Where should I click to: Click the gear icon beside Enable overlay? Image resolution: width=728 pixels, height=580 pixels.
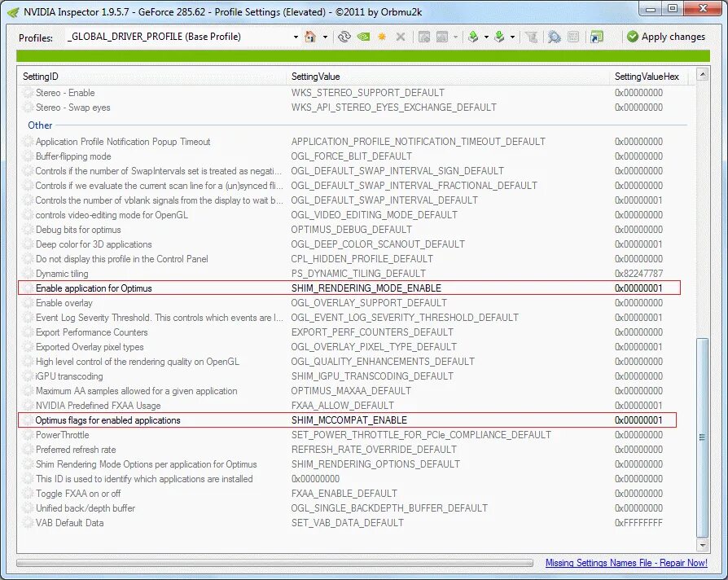point(28,303)
